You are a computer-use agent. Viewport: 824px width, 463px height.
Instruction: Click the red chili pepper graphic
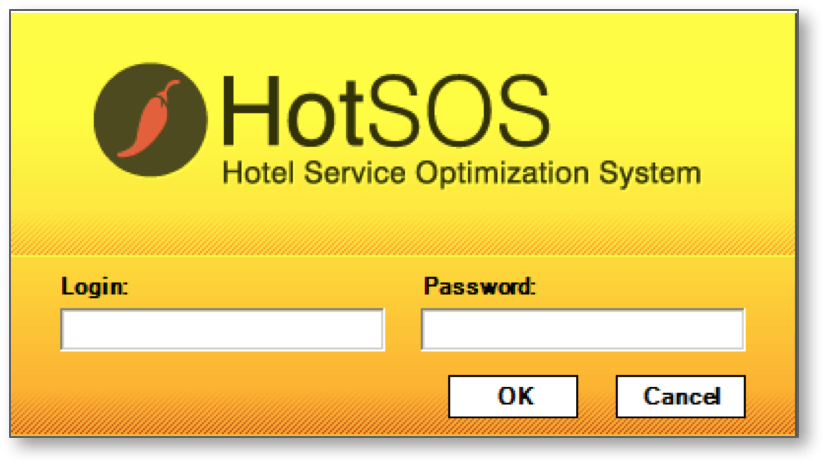(148, 119)
